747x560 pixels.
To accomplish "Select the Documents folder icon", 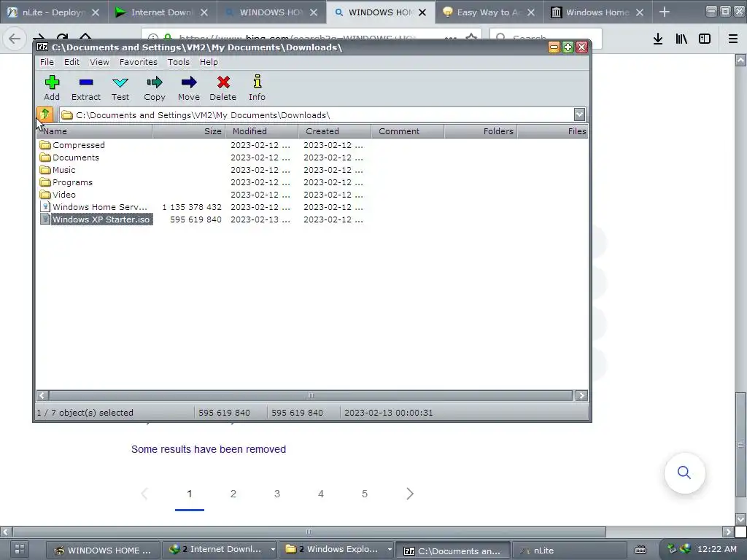I will point(45,157).
